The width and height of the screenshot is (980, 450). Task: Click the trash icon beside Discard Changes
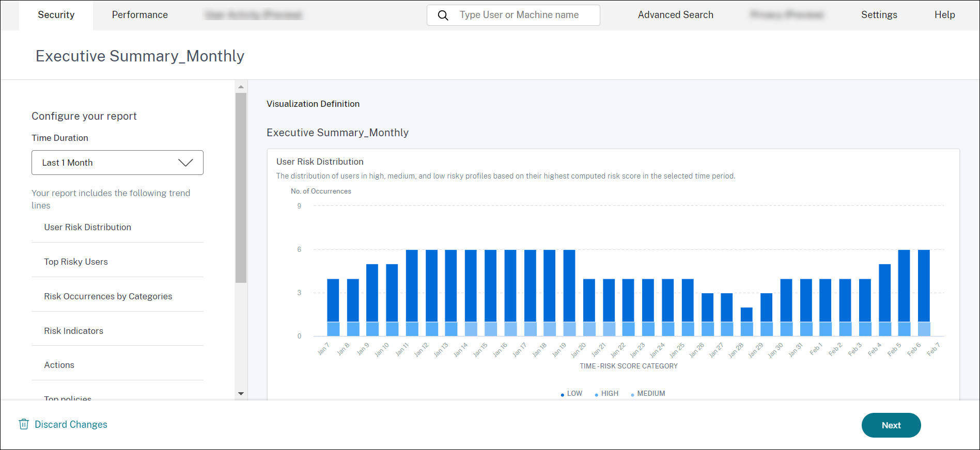[x=24, y=424]
